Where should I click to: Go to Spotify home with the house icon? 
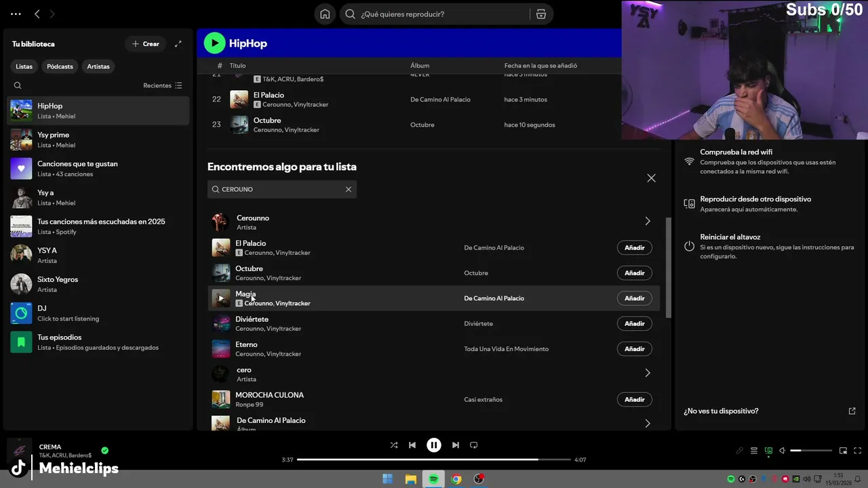[325, 14]
